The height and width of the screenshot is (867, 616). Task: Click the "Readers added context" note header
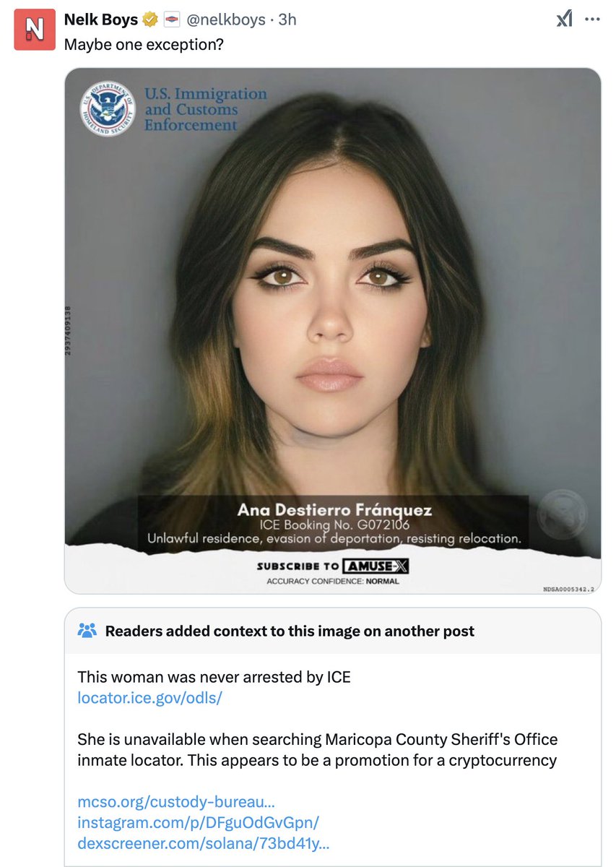[x=290, y=631]
